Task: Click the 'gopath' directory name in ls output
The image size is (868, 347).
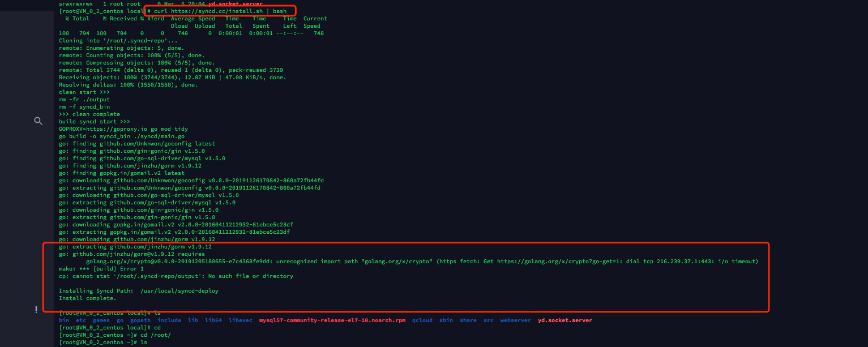Action: pyautogui.click(x=140, y=320)
